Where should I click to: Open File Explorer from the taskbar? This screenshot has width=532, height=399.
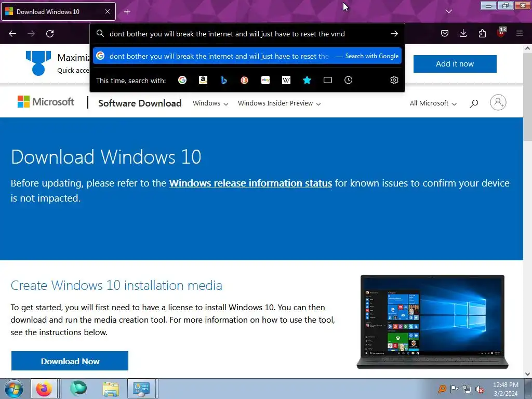(x=111, y=389)
